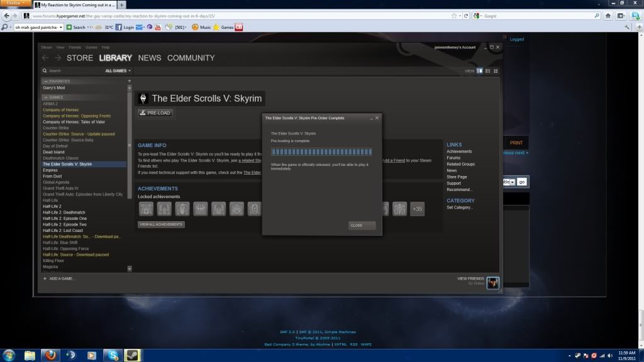This screenshot has width=644, height=362.
Task: Click the Firefox reload page icon
Action: 466,16
